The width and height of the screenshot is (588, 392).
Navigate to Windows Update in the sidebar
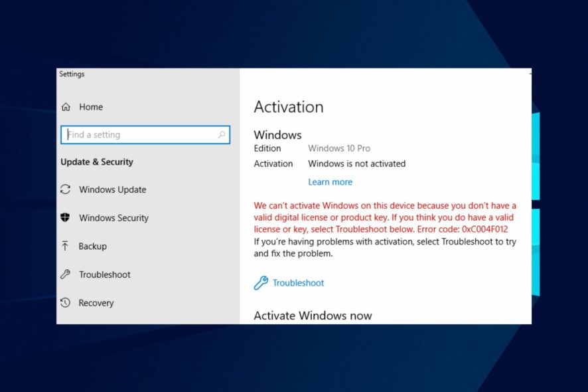pyautogui.click(x=111, y=190)
